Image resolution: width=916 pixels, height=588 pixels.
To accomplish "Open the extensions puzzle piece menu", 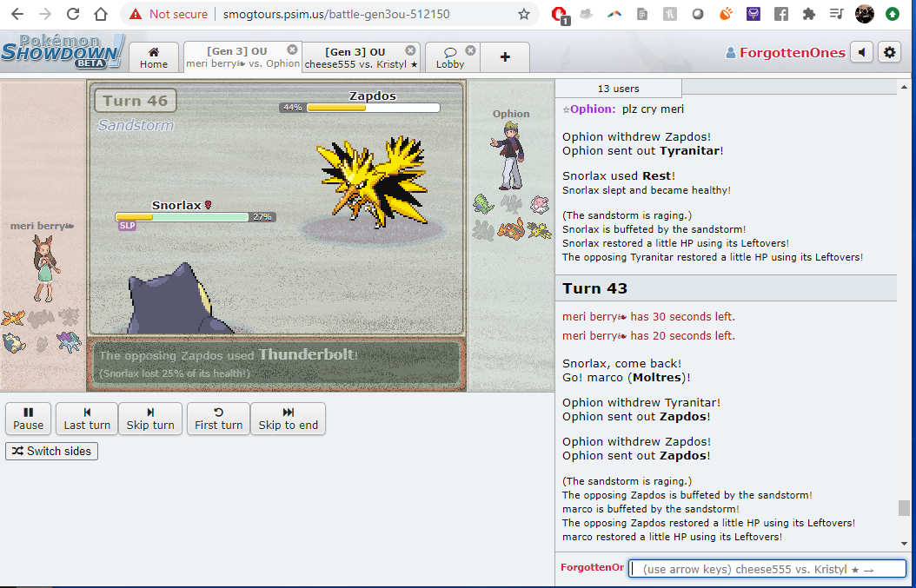I will (809, 14).
